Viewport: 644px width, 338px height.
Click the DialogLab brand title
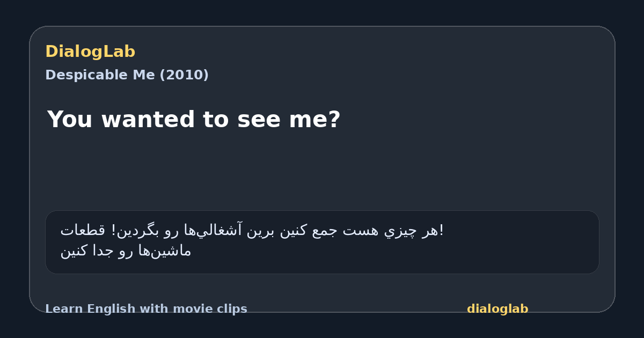(90, 52)
